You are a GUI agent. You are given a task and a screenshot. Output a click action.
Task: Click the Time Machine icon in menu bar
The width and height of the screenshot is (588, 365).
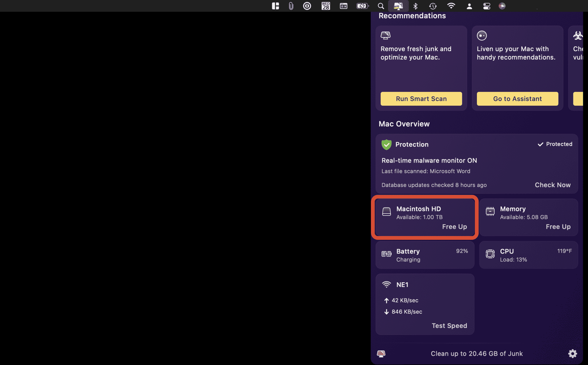433,6
